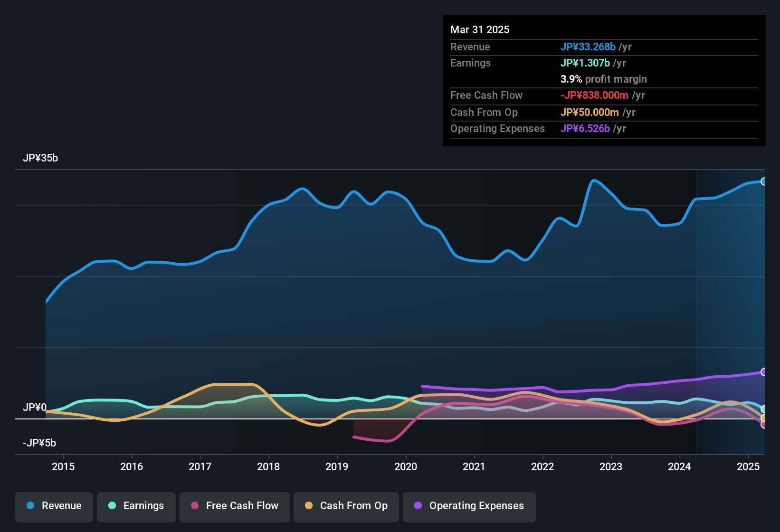Viewport: 780px width, 532px height.
Task: Click the 2017 x-axis label
Action: point(200,467)
